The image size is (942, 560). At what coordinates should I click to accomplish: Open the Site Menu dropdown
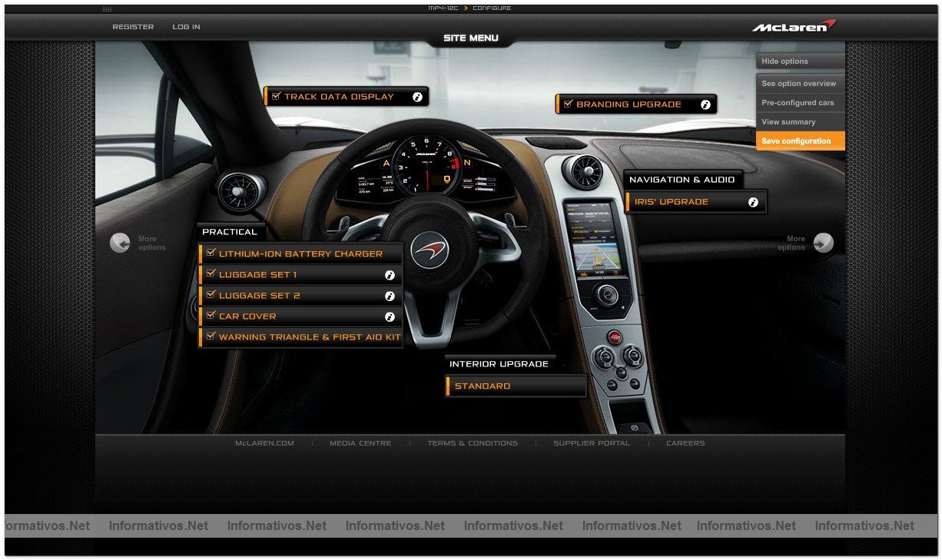471,38
